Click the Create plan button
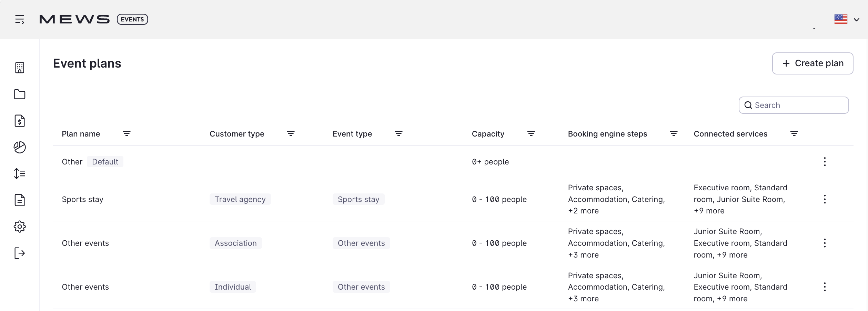Image resolution: width=868 pixels, height=311 pixels. pos(813,63)
